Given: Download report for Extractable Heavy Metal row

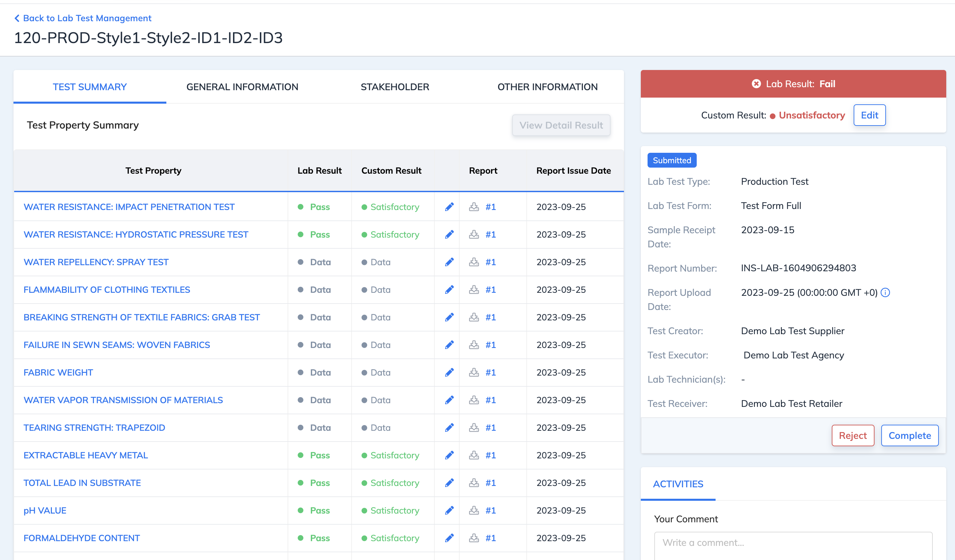Looking at the screenshot, I should 474,455.
